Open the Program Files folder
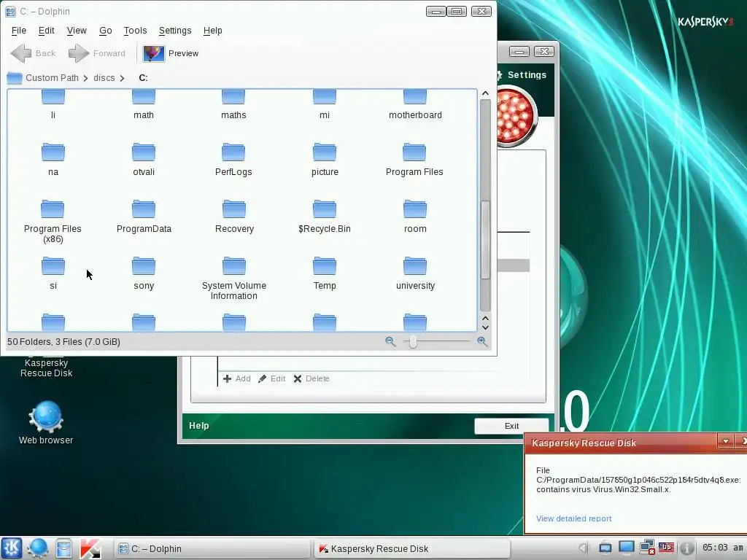Screen dimensions: 747x560 pos(414,160)
